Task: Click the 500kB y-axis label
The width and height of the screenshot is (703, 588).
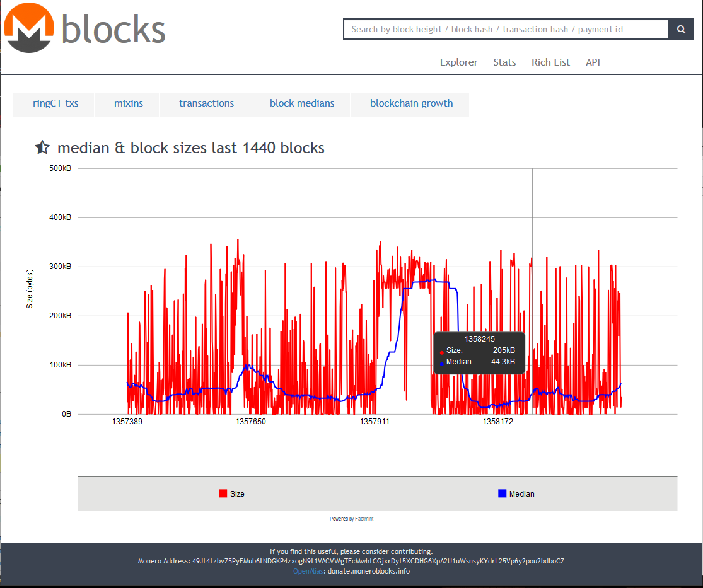Action: point(60,168)
